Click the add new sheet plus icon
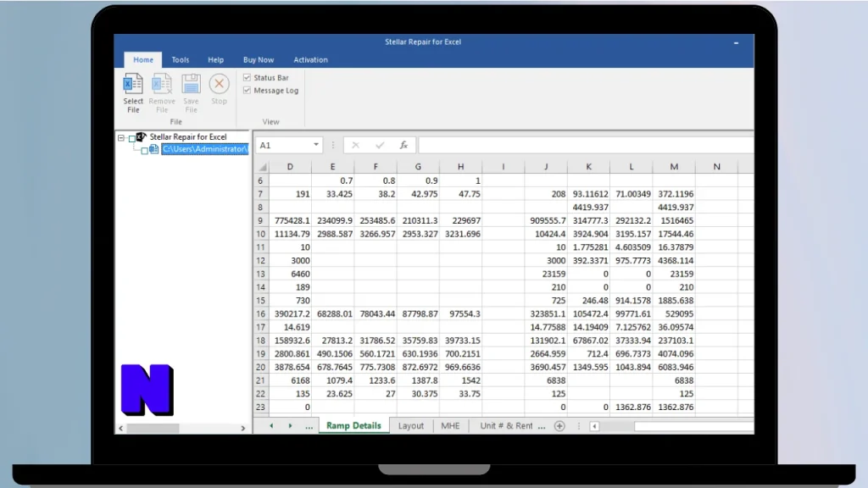The height and width of the screenshot is (488, 868). [559, 426]
